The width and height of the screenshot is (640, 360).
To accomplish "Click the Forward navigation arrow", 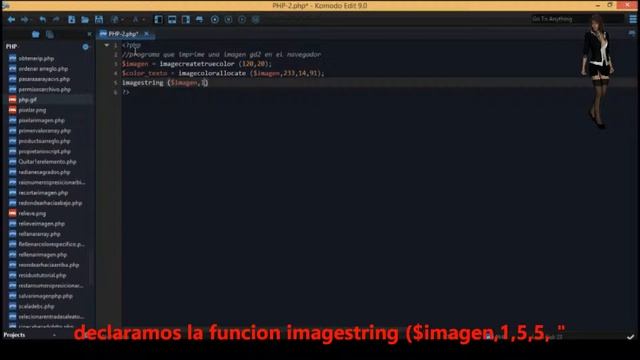I will coord(24,19).
